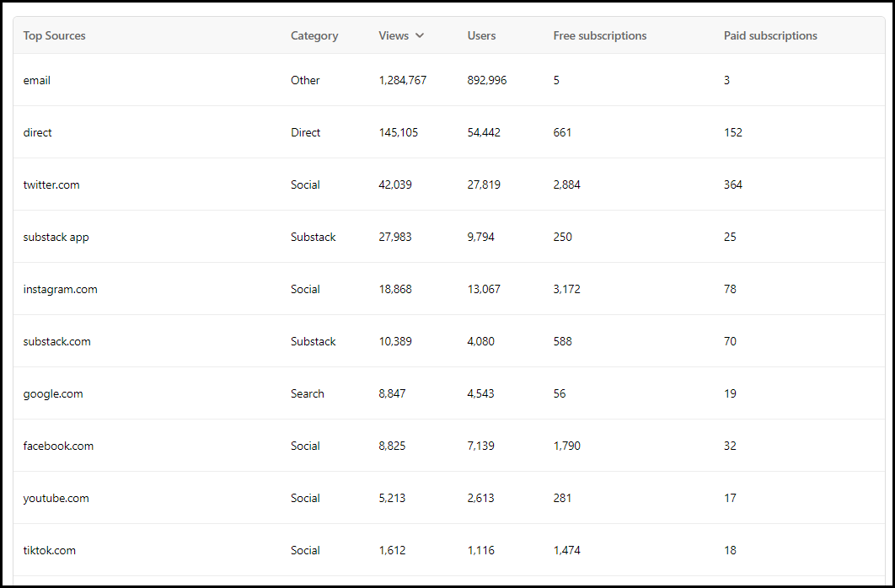895x588 pixels.
Task: Click the 364 paid subscriptions for twitter.com
Action: (x=733, y=184)
